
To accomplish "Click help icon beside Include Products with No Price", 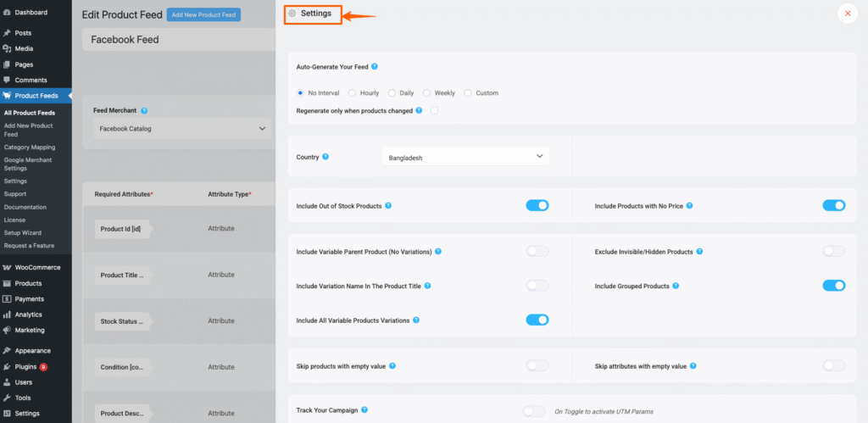I will tap(689, 205).
